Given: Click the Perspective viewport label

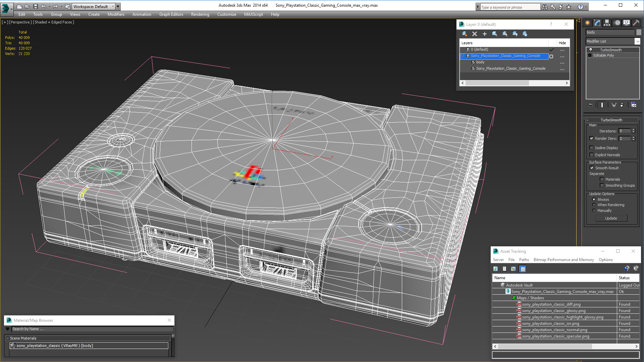Looking at the screenshot, I should 20,22.
